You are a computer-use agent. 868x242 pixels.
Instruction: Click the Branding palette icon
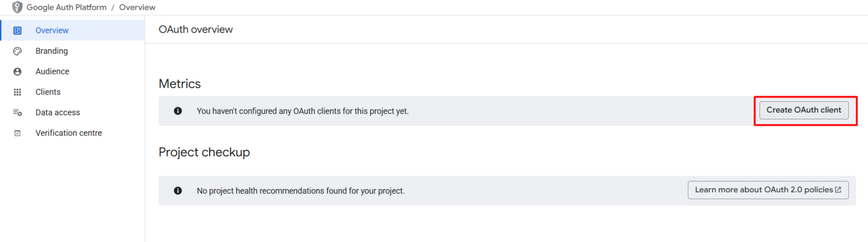[x=18, y=51]
